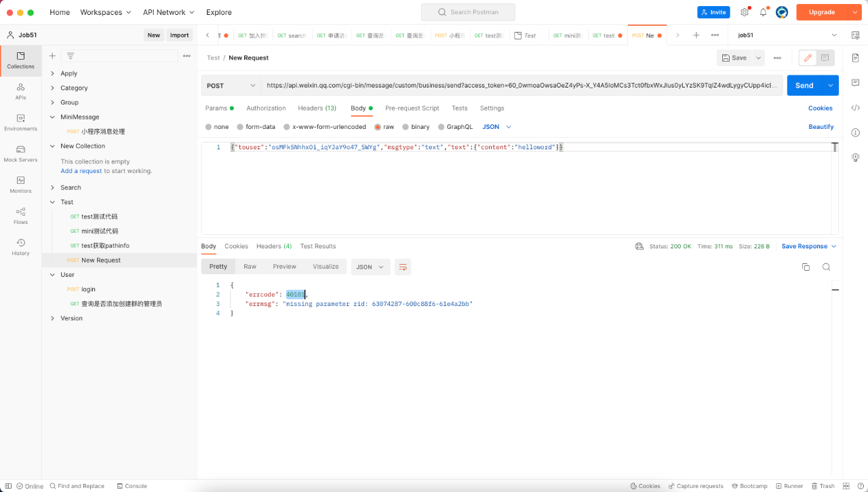Send the POST request
868x492 pixels.
[x=804, y=86]
